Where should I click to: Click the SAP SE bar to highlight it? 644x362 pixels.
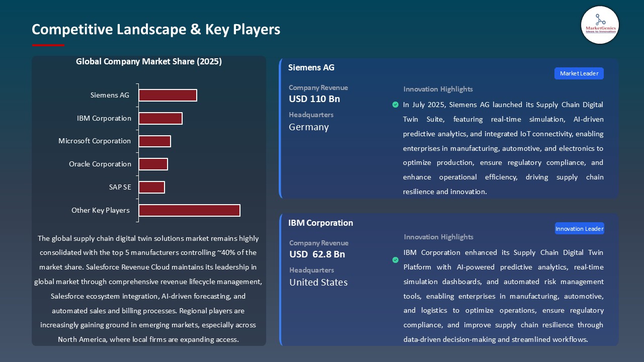click(x=152, y=187)
